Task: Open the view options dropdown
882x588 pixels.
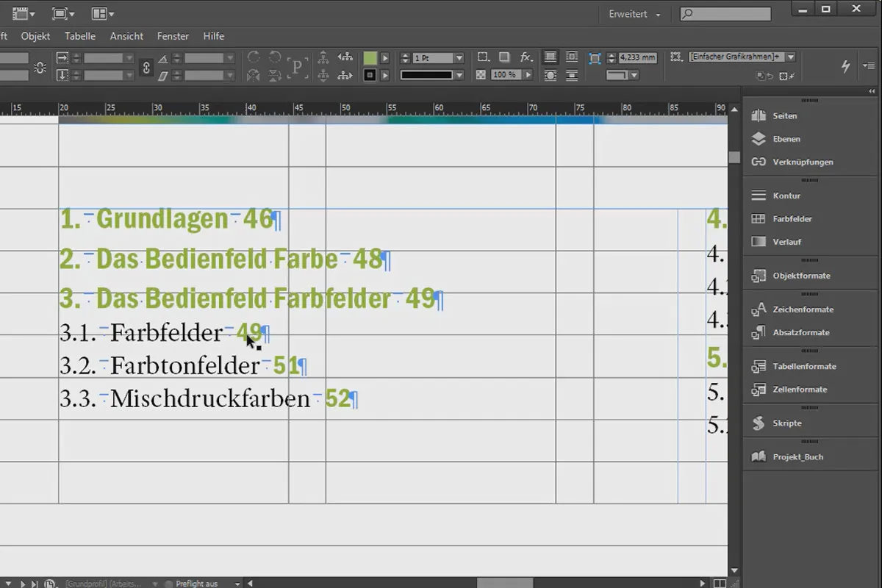Action: (x=24, y=13)
